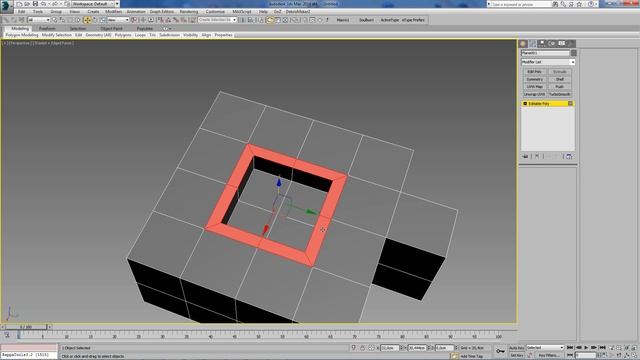Apply the UVW Map modifier button
Image resolution: width=640 pixels, height=360 pixels.
click(x=535, y=87)
